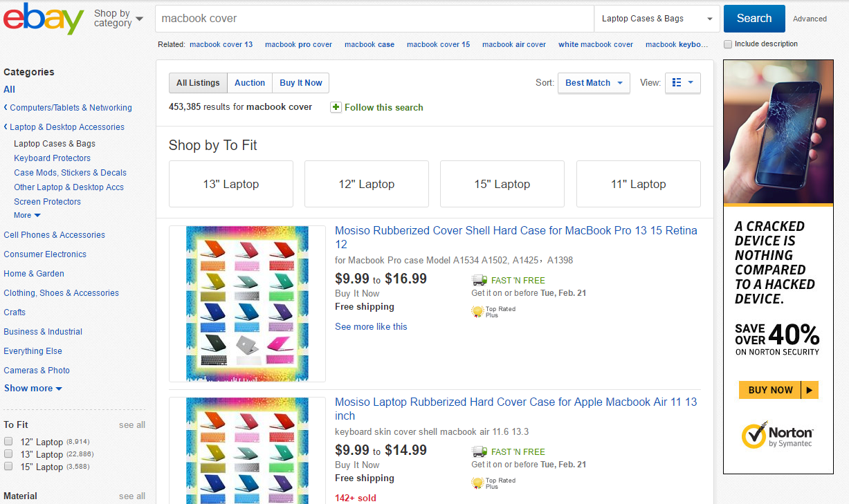This screenshot has width=849, height=504.
Task: Open Cameras & Photo category
Action: pos(37,371)
